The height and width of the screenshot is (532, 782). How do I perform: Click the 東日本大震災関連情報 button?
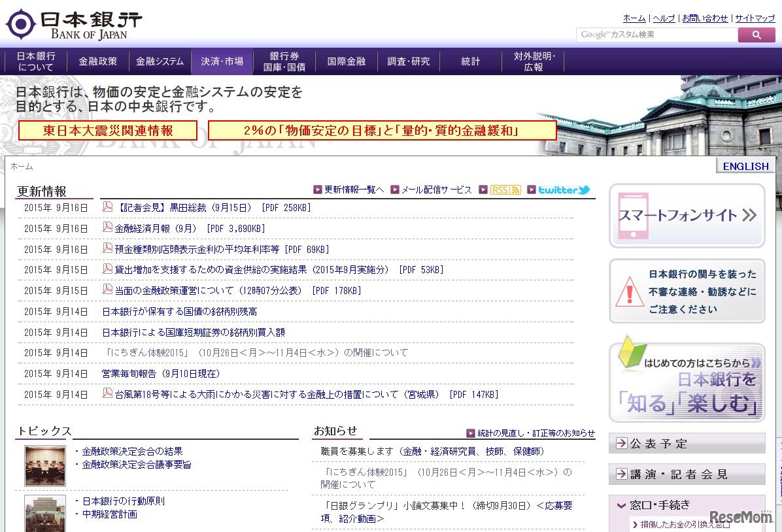tap(109, 130)
